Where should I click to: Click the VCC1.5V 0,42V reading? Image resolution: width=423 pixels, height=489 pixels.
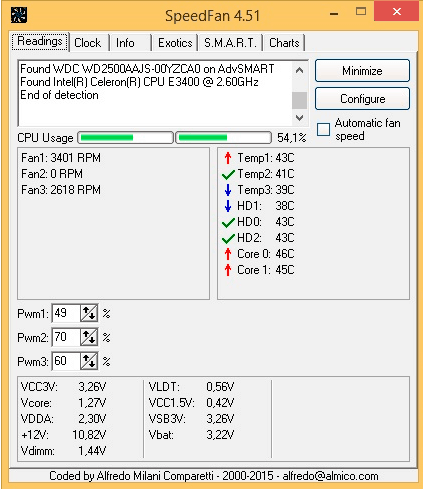191,403
